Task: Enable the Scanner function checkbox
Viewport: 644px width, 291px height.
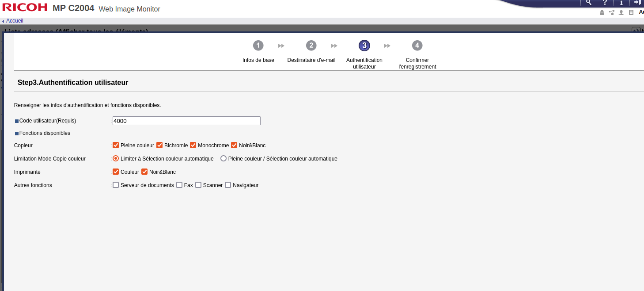Action: (198, 185)
